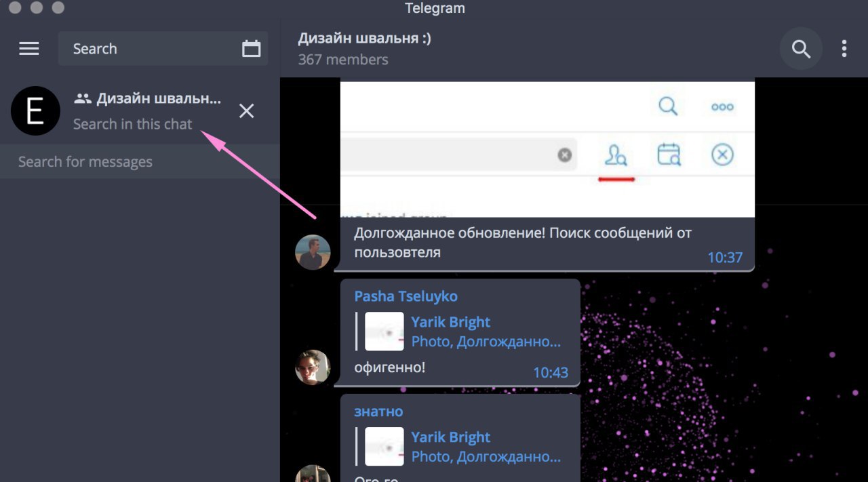
Task: Click the 367 members subtitle
Action: [x=343, y=60]
